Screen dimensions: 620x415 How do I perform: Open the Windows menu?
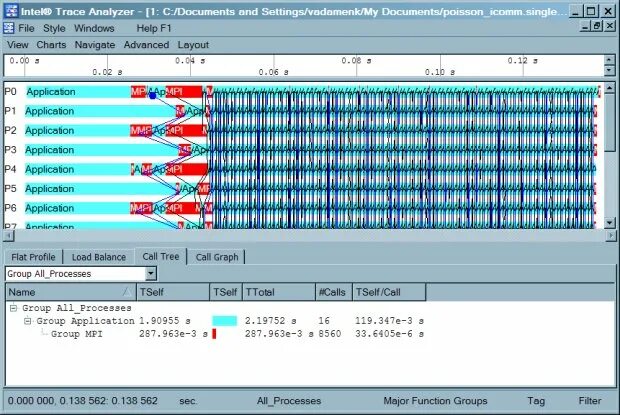(x=94, y=28)
